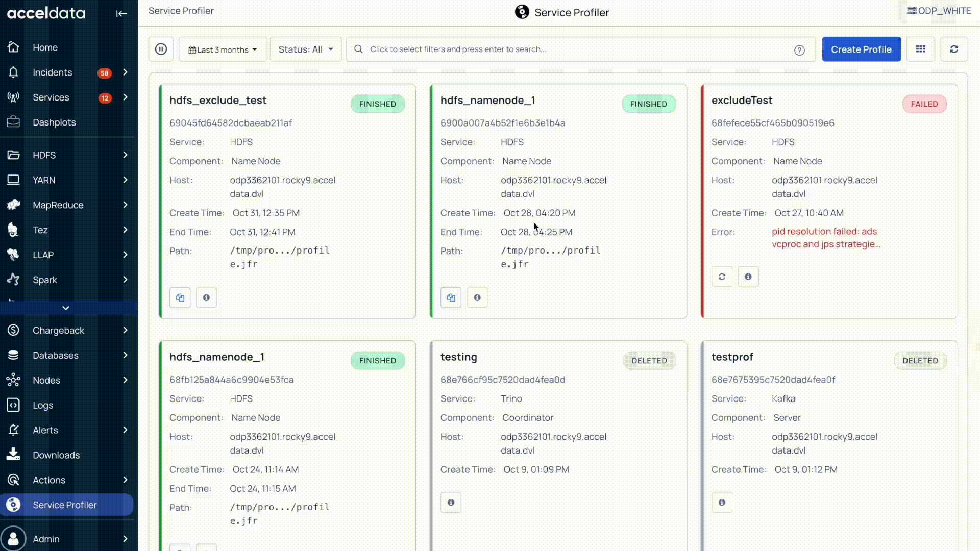Collapse the sidebar using the arrow icon
The height and width of the screenshot is (551, 980).
(x=121, y=14)
